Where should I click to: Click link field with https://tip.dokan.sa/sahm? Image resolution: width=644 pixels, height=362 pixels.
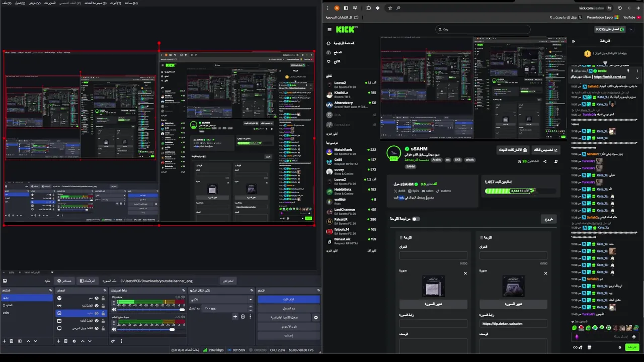pos(513,323)
